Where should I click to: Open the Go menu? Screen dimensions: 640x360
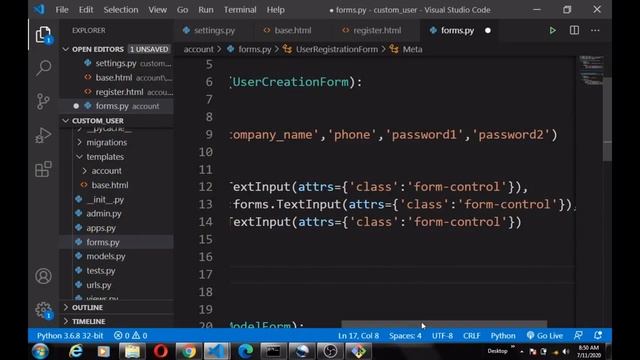click(182, 9)
